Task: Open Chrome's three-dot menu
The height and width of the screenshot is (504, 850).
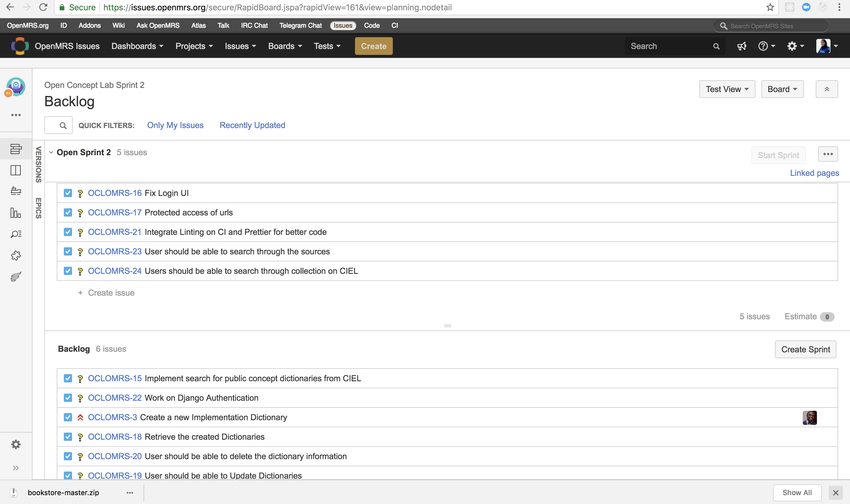Action: point(839,7)
